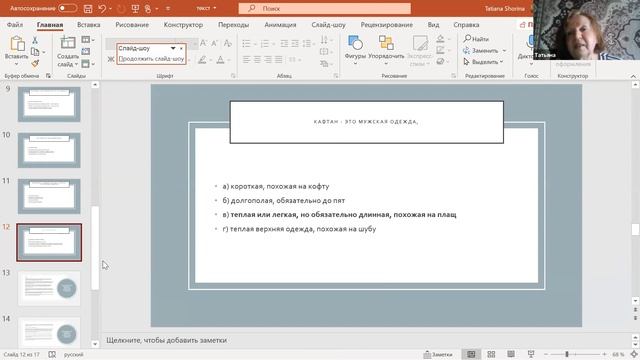Switch to normal view in status bar
640x360 pixels.
pyautogui.click(x=471, y=354)
